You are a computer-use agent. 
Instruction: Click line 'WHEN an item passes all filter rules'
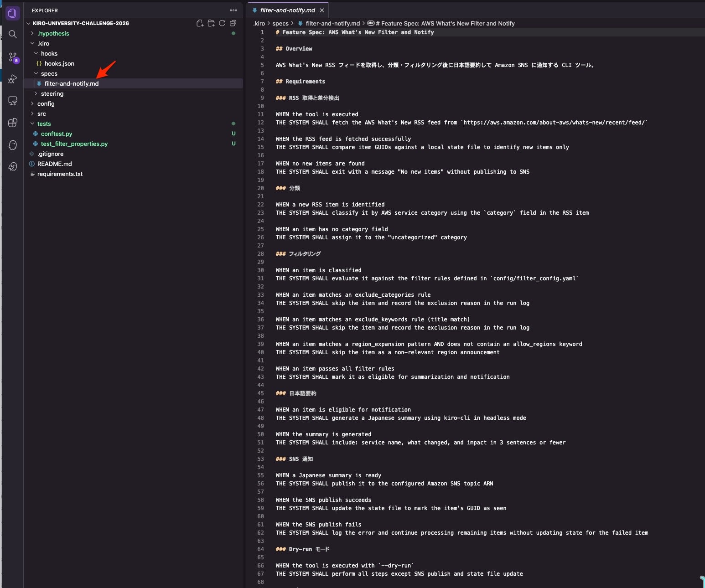pyautogui.click(x=335, y=369)
